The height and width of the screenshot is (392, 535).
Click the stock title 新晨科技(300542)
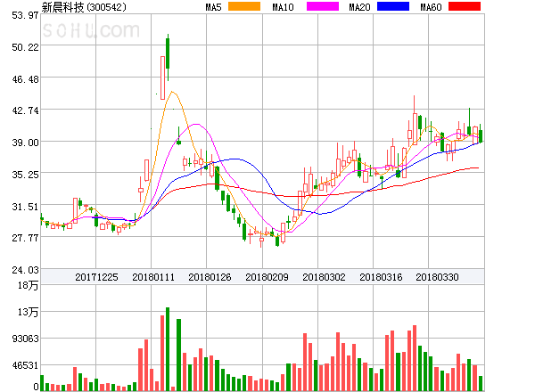pos(84,7)
